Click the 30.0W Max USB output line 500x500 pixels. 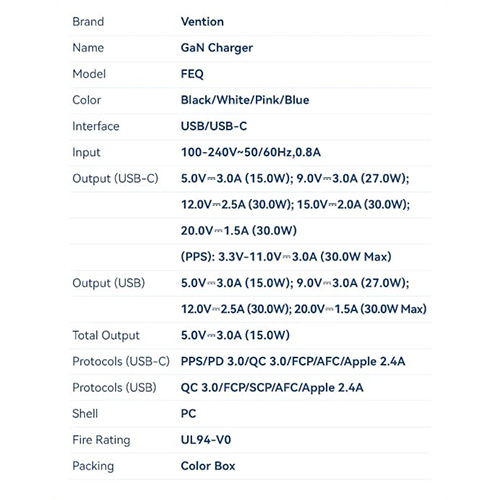click(304, 309)
